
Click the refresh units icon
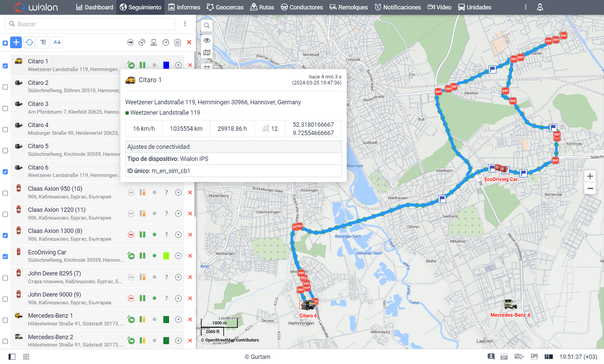pyautogui.click(x=29, y=42)
